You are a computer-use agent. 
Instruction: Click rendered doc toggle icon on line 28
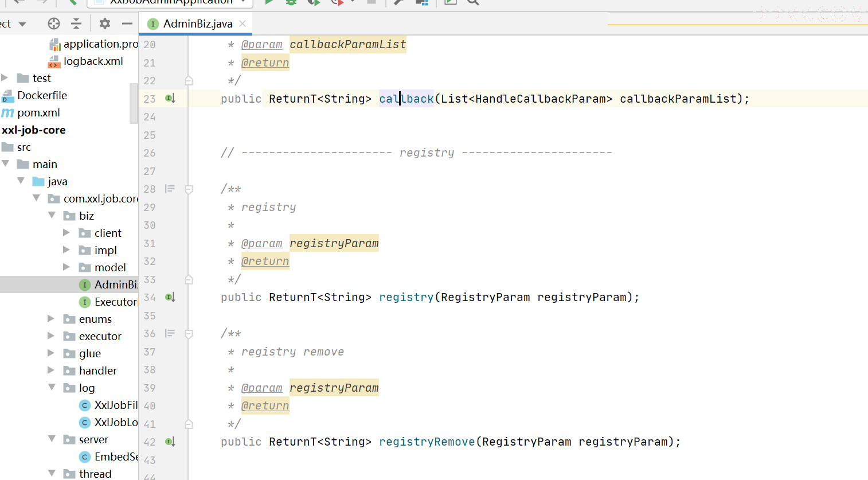tap(170, 189)
